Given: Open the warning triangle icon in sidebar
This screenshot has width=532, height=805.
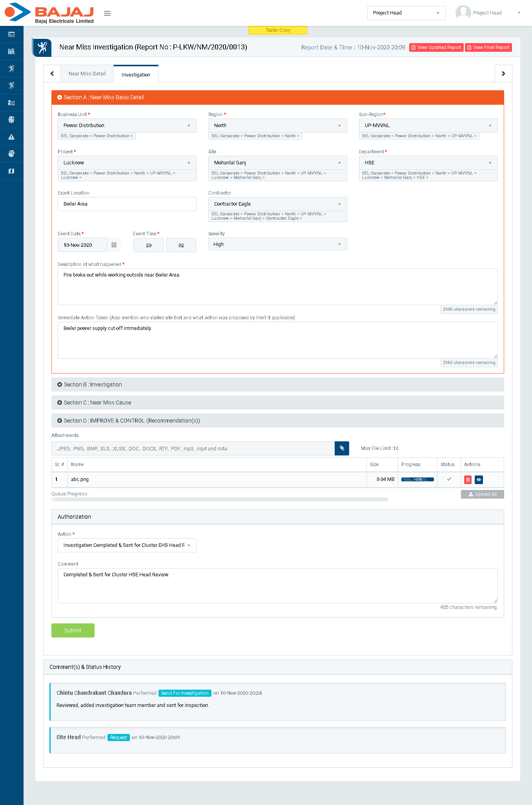Looking at the screenshot, I should (11, 137).
